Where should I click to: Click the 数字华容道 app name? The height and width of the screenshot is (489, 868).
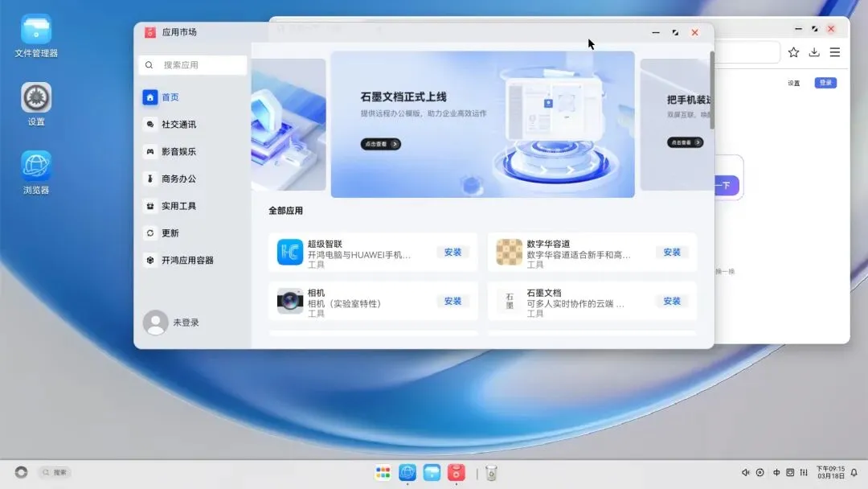548,244
